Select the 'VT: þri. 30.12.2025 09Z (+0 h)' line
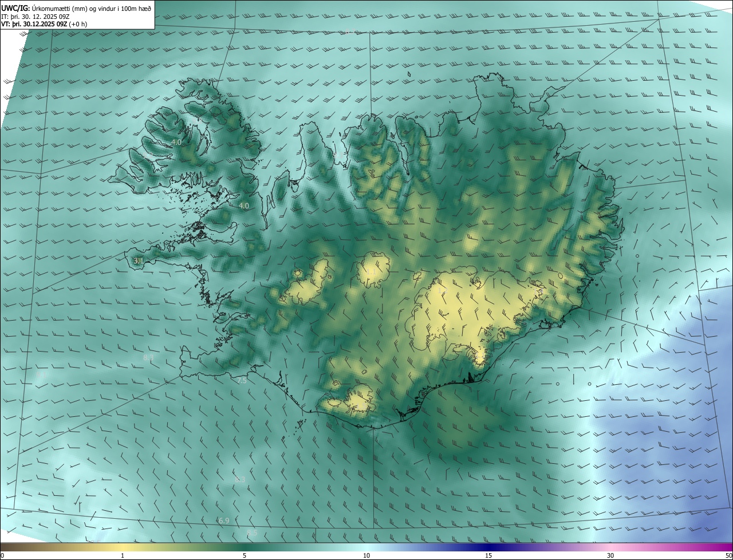 click(x=44, y=24)
